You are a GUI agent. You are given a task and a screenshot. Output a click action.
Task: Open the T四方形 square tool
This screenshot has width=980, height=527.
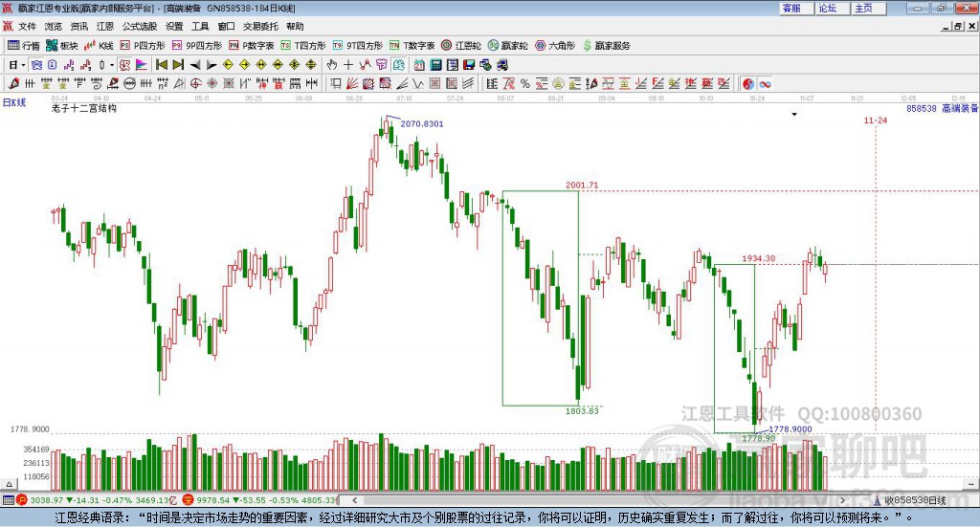click(x=303, y=46)
